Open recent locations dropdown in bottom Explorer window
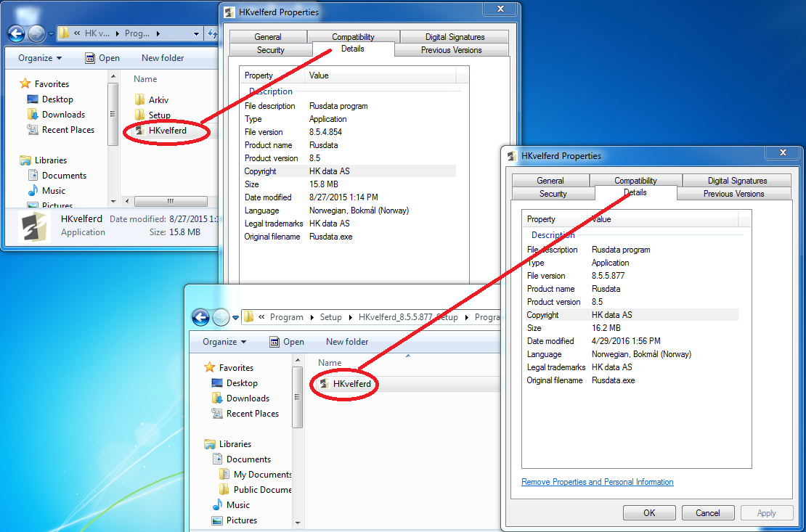The height and width of the screenshot is (532, 806). tap(235, 318)
